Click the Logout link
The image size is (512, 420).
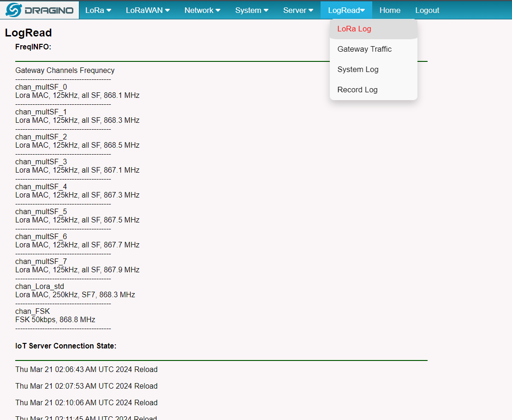[x=427, y=10]
